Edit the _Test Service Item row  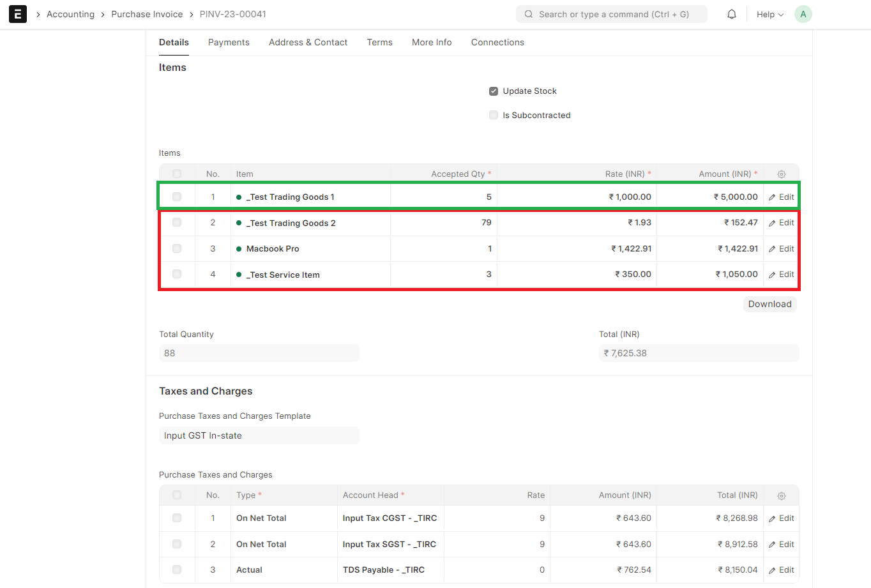[781, 275]
